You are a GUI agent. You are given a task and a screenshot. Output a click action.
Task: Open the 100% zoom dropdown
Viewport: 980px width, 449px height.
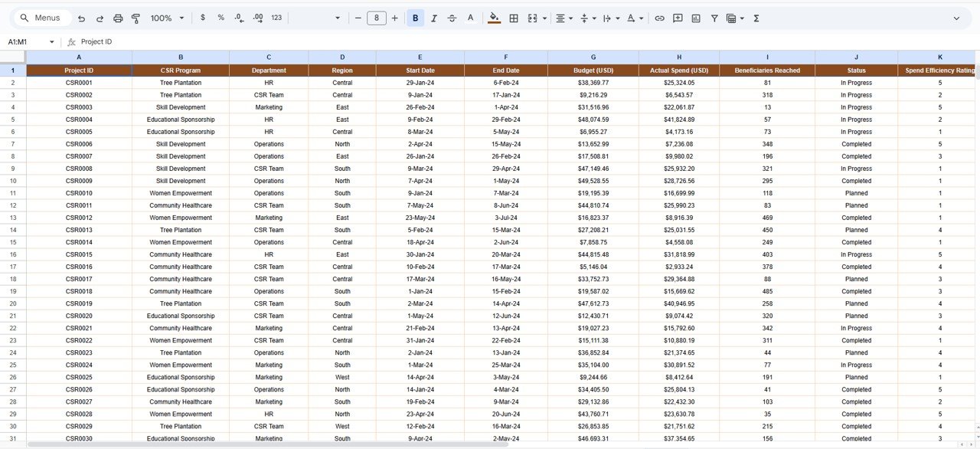click(167, 18)
